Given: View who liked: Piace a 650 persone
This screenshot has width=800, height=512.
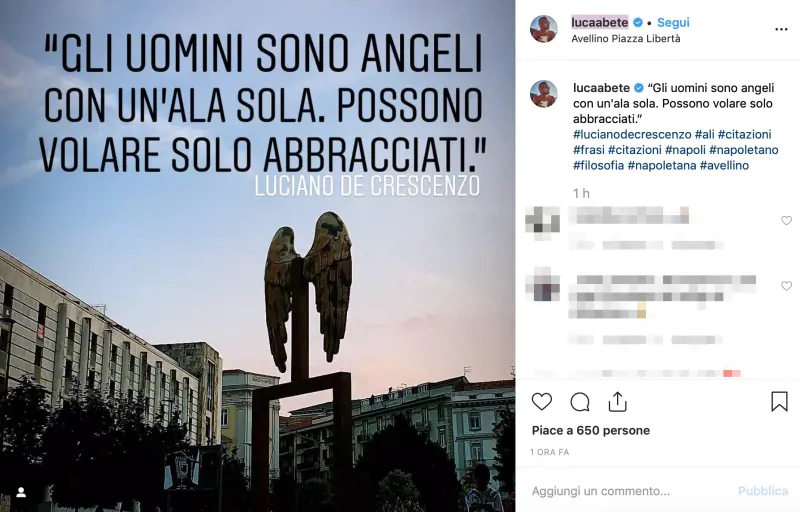Looking at the screenshot, I should tap(591, 430).
